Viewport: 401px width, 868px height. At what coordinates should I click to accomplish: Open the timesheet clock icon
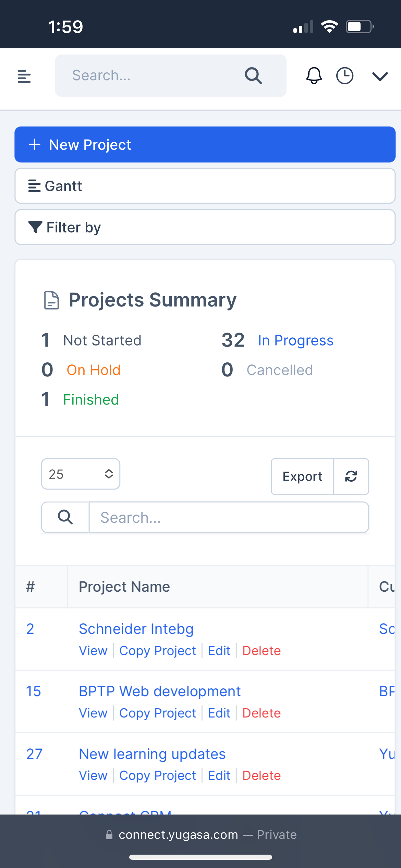tap(344, 76)
